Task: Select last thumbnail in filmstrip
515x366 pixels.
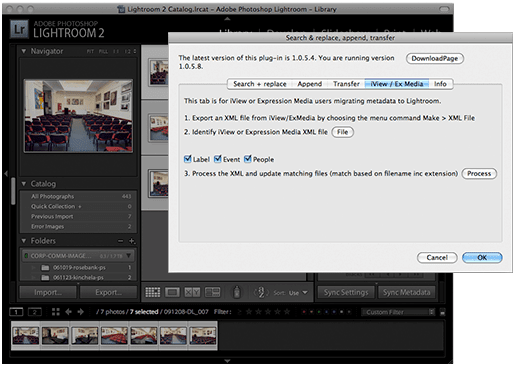Action: (x=203, y=335)
